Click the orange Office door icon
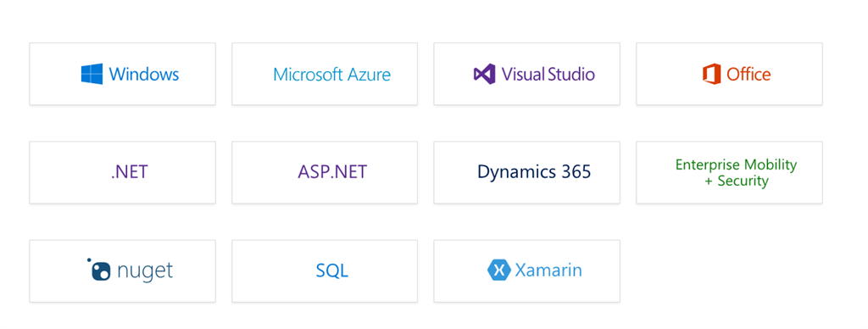The height and width of the screenshot is (329, 868). tap(712, 74)
